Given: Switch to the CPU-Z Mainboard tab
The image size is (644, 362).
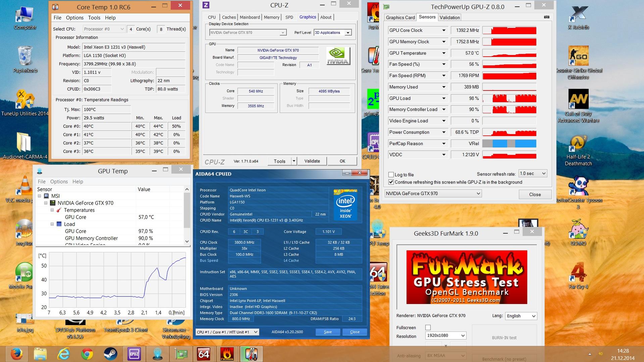Looking at the screenshot, I should coord(250,17).
